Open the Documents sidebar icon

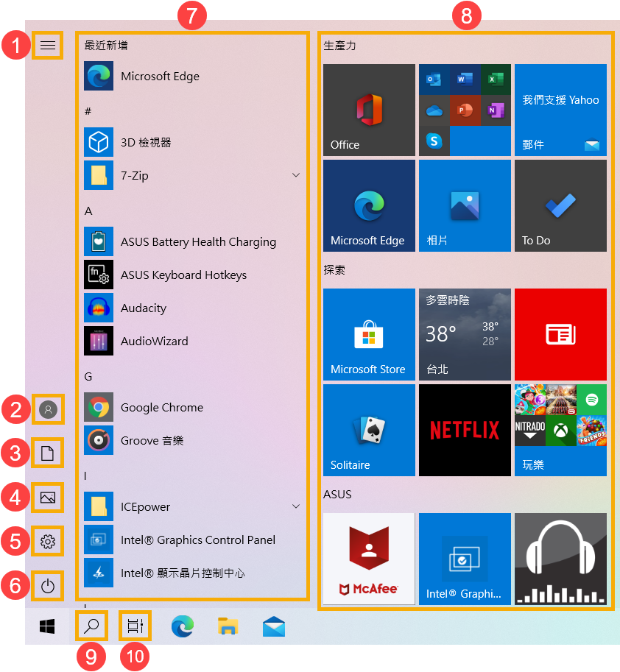point(48,453)
